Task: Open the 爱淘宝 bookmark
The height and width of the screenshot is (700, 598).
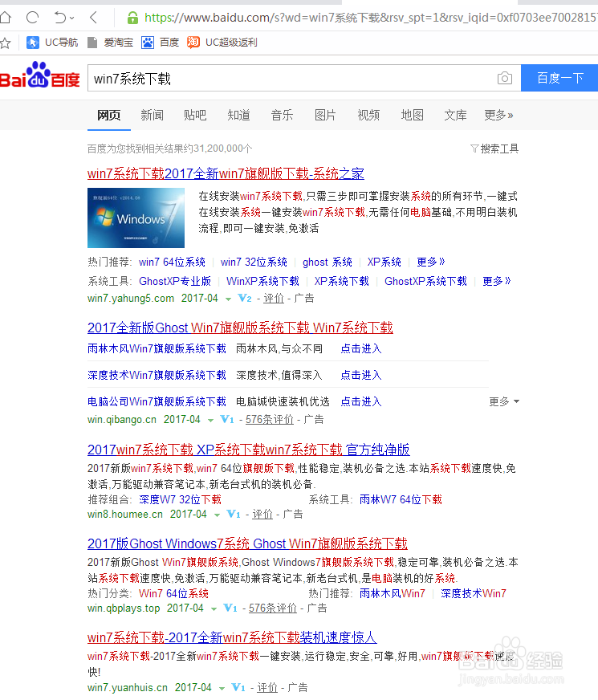Action: 110,43
